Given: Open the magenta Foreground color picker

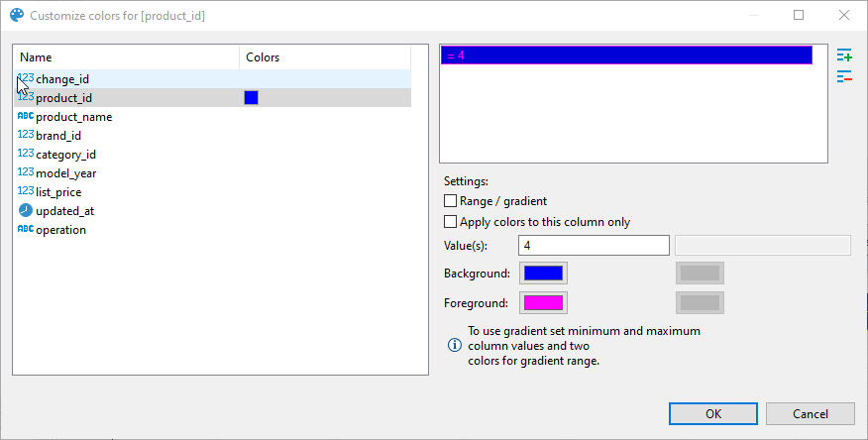Looking at the screenshot, I should pyautogui.click(x=543, y=302).
